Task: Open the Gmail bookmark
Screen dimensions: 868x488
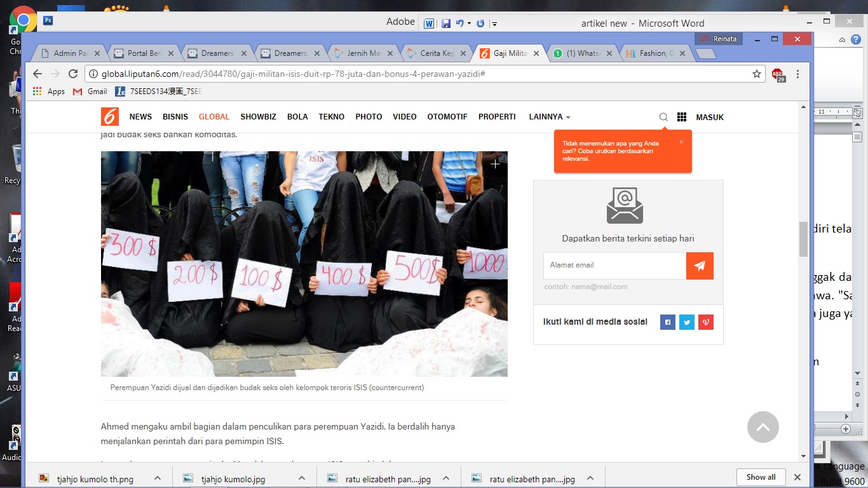Action: 90,91
